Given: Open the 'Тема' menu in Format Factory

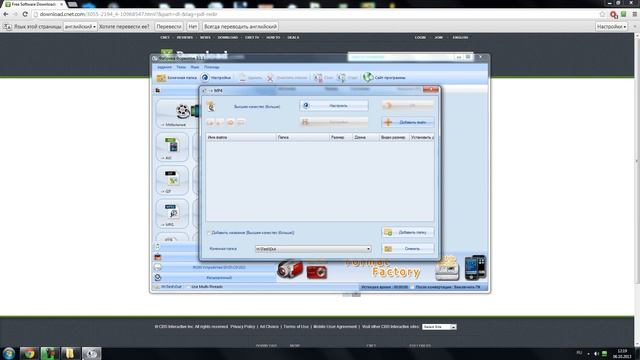Looking at the screenshot, I should [x=181, y=67].
